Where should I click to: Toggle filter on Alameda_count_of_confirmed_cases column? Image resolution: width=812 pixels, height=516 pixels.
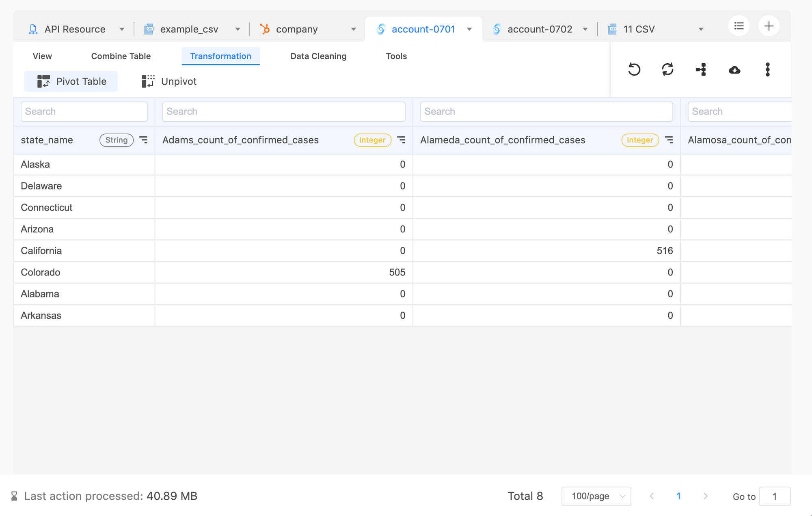coord(669,140)
